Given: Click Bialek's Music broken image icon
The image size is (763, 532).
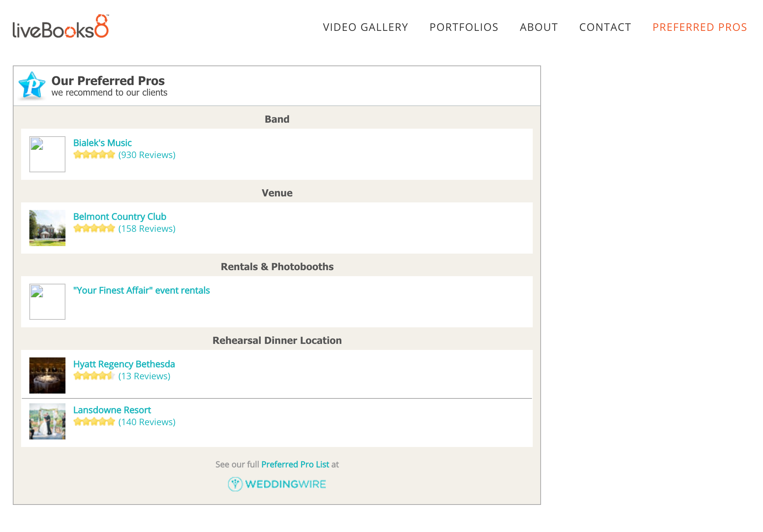Looking at the screenshot, I should [x=47, y=154].
